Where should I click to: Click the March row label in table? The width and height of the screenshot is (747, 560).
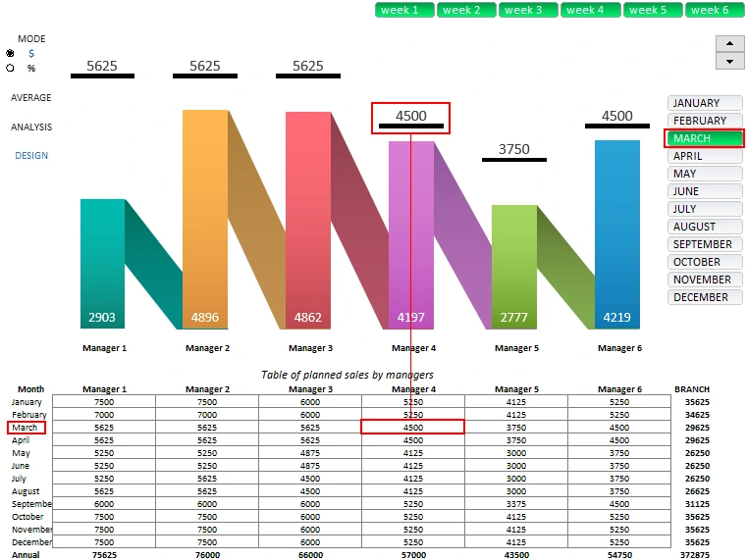pyautogui.click(x=26, y=428)
